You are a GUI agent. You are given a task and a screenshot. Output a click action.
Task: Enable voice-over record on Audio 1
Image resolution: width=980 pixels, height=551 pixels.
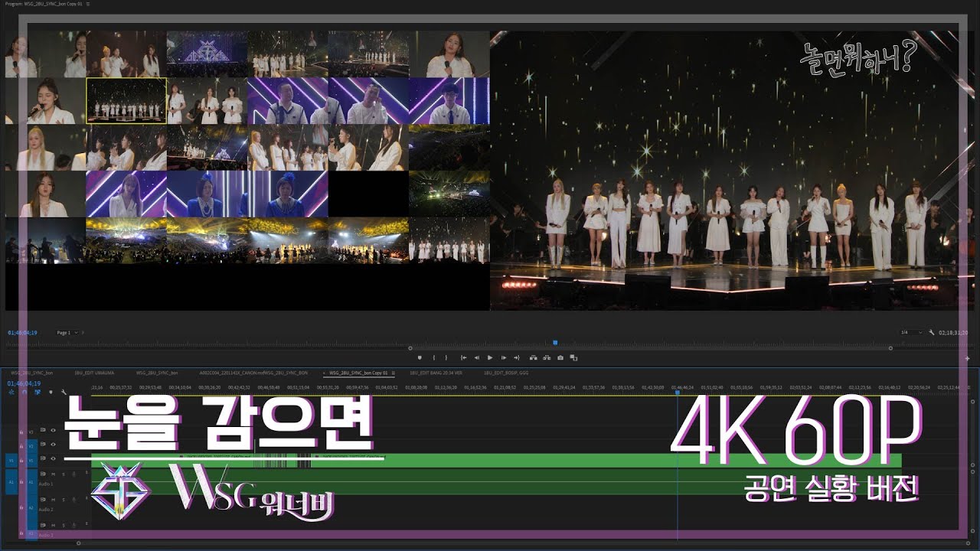pos(73,474)
